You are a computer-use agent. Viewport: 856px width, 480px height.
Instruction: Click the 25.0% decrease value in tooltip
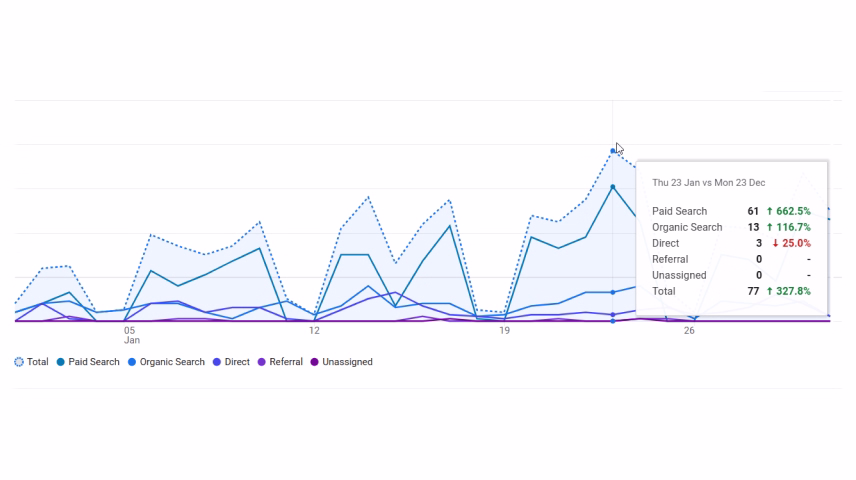tap(791, 244)
